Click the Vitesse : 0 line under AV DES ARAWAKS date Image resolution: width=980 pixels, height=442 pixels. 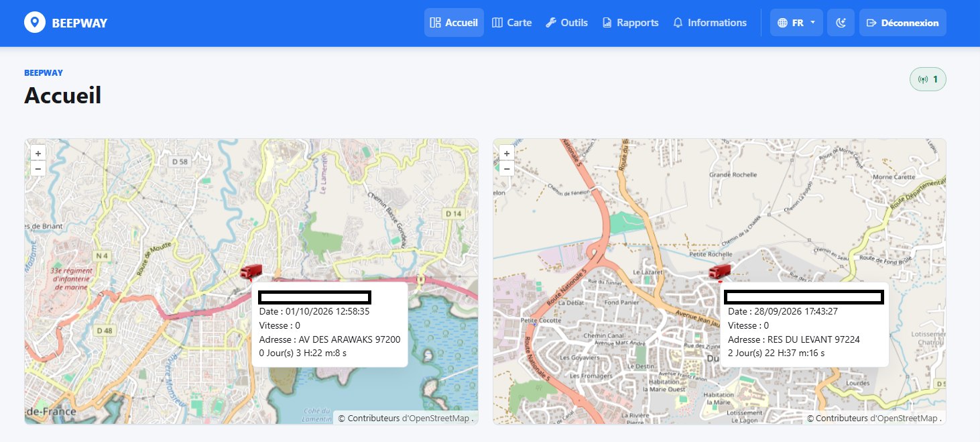tap(280, 325)
